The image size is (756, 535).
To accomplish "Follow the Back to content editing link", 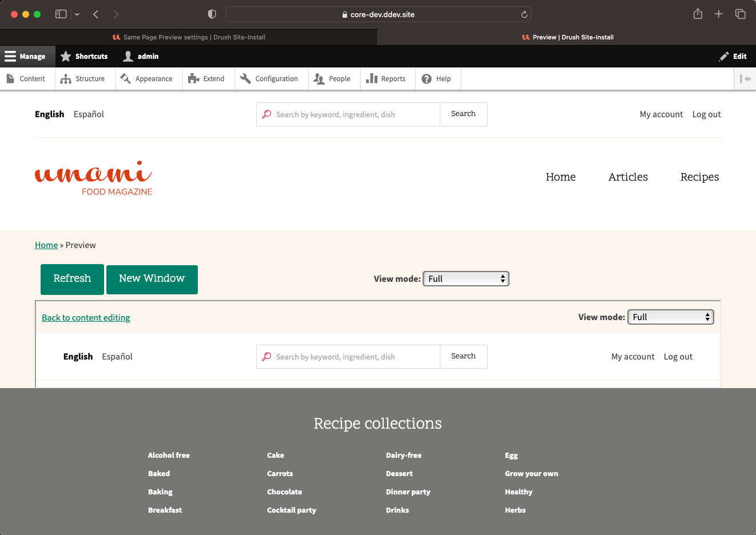I will click(x=86, y=318).
